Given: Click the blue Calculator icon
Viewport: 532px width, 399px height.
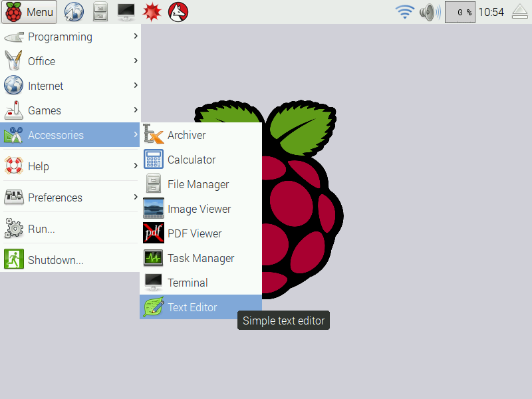Looking at the screenshot, I should click(154, 159).
